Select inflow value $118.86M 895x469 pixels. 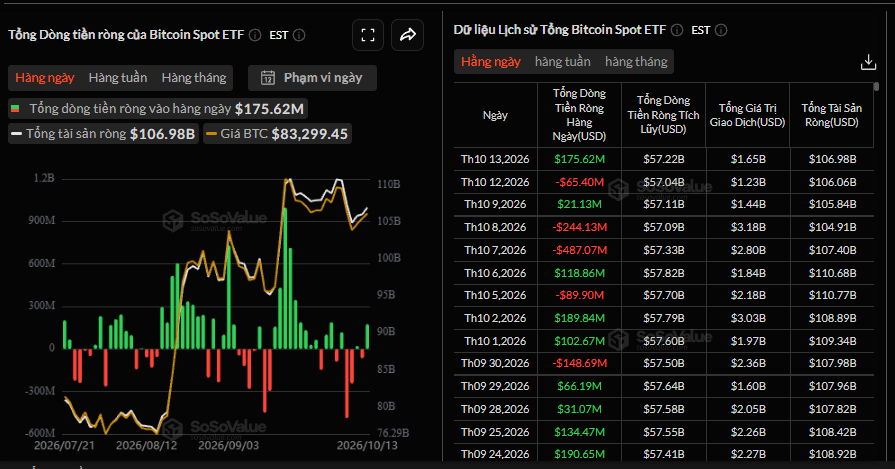tap(579, 273)
